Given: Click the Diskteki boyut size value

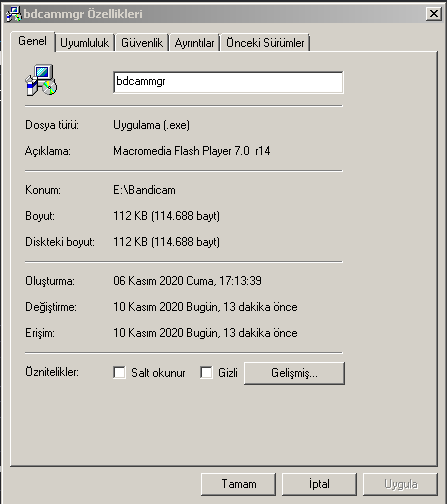Looking at the screenshot, I should click(x=167, y=242).
